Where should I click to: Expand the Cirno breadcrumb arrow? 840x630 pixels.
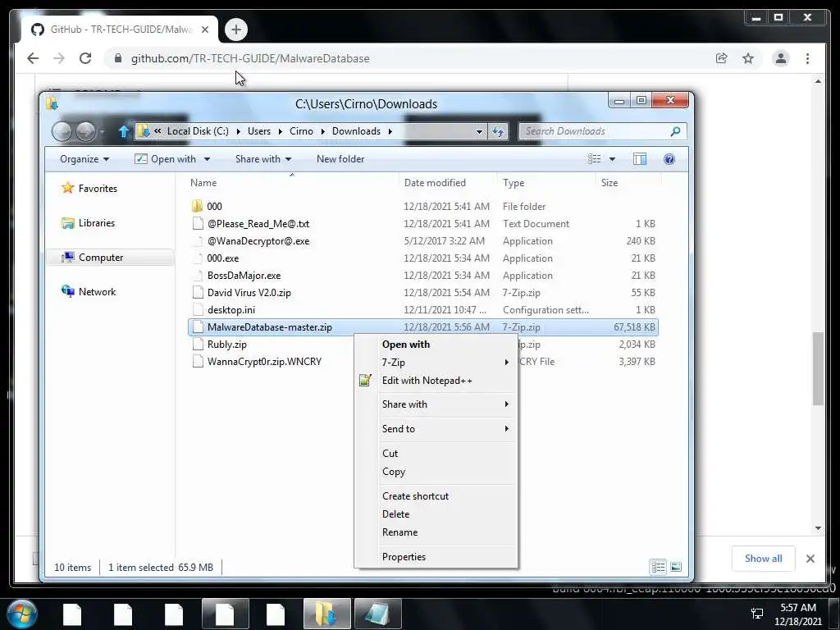(x=323, y=131)
